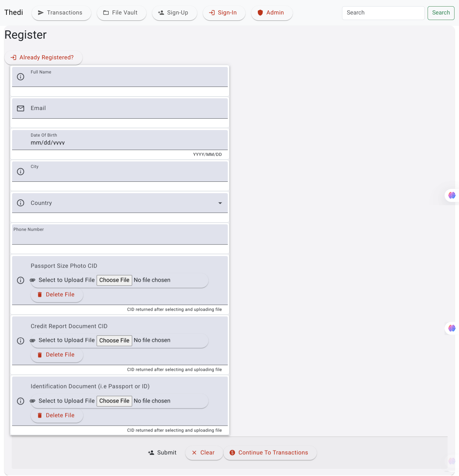
Task: Click info icon for Credit Report Document CID
Action: pyautogui.click(x=21, y=341)
